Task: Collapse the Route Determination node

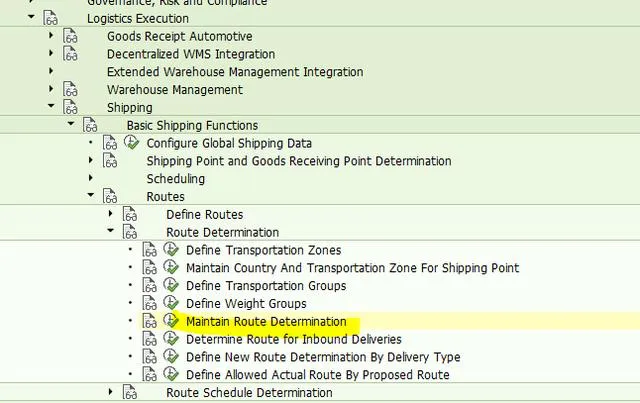Action: [111, 233]
